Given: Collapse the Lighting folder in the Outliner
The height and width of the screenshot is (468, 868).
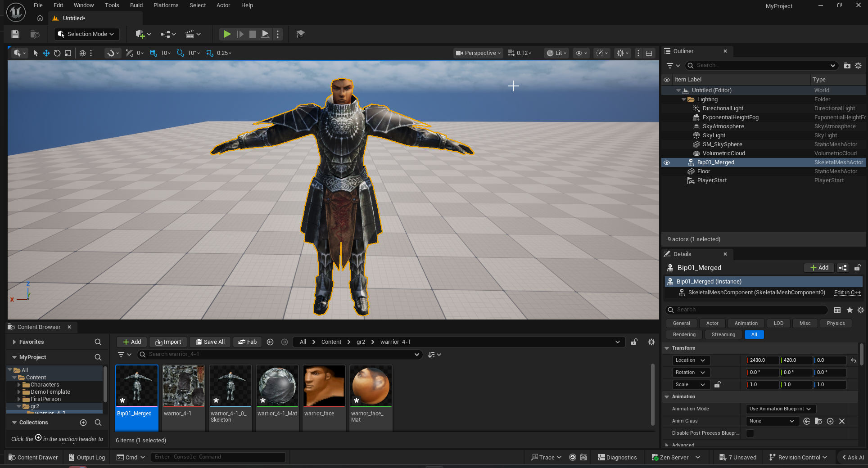Looking at the screenshot, I should [x=684, y=99].
